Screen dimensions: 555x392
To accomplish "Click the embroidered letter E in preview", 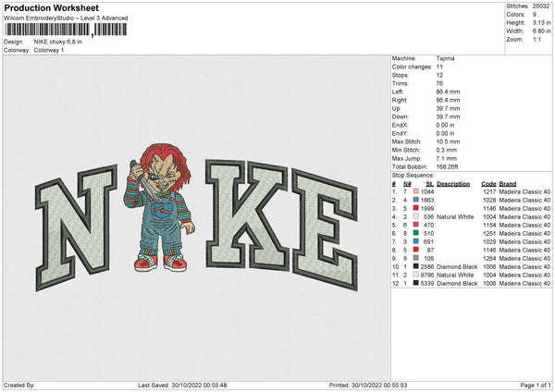I will pyautogui.click(x=325, y=229).
